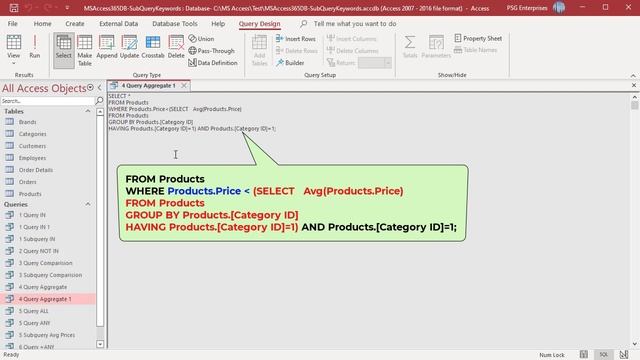Run the query
Image resolution: width=640 pixels, height=360 pixels.
tap(35, 46)
